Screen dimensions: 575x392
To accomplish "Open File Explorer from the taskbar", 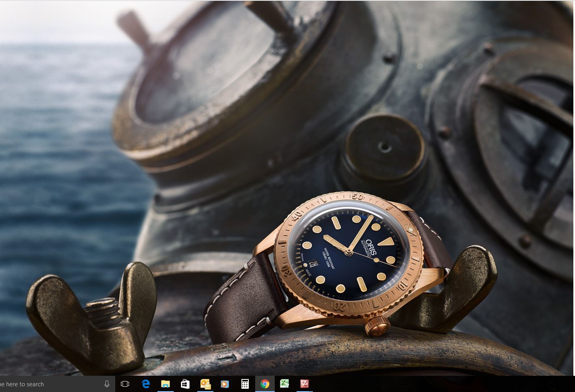I will [x=165, y=384].
